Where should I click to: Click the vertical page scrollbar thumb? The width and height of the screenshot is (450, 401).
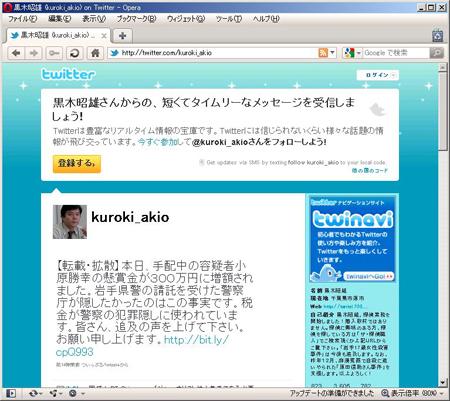[x=443, y=111]
